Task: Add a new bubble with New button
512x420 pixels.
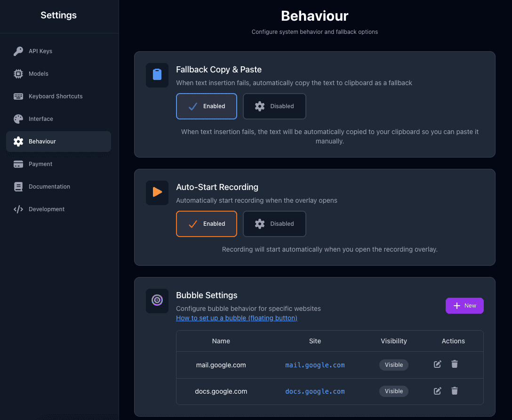Action: [464, 306]
